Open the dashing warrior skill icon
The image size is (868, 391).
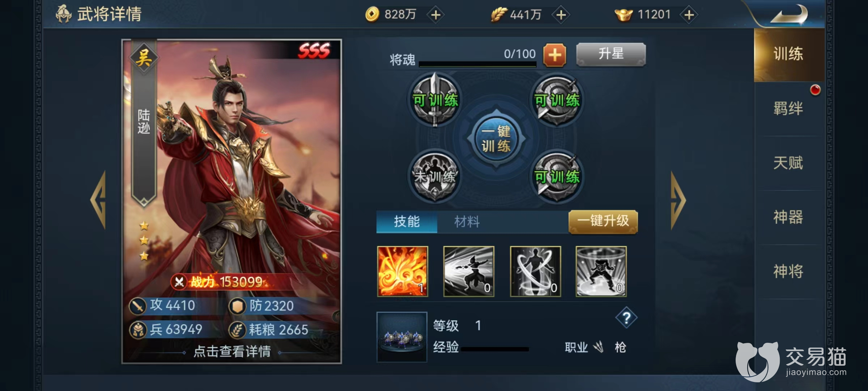click(469, 271)
